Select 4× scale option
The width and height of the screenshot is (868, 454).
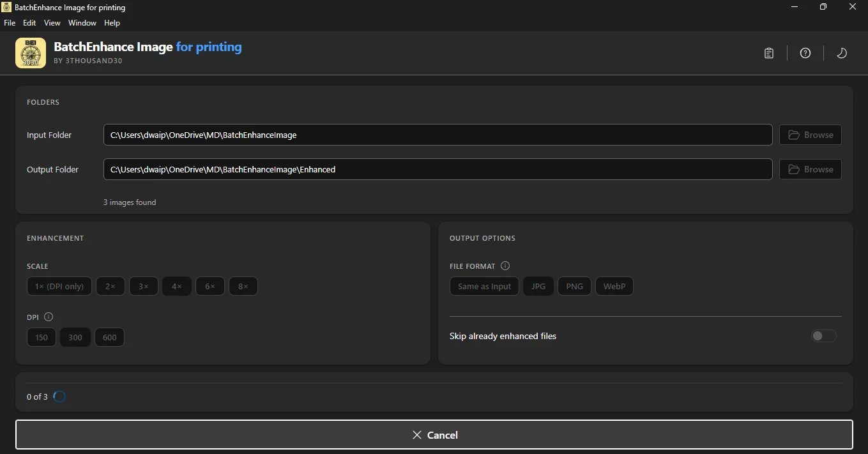pyautogui.click(x=177, y=286)
